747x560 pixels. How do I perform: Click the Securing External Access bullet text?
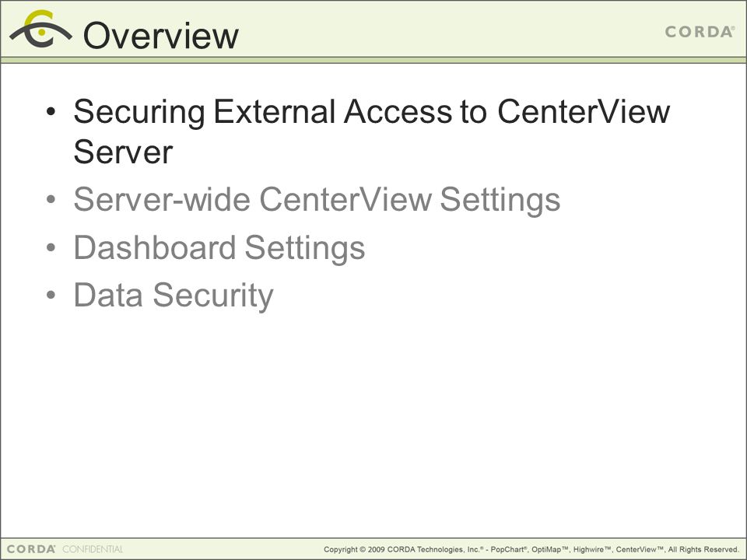(x=372, y=131)
